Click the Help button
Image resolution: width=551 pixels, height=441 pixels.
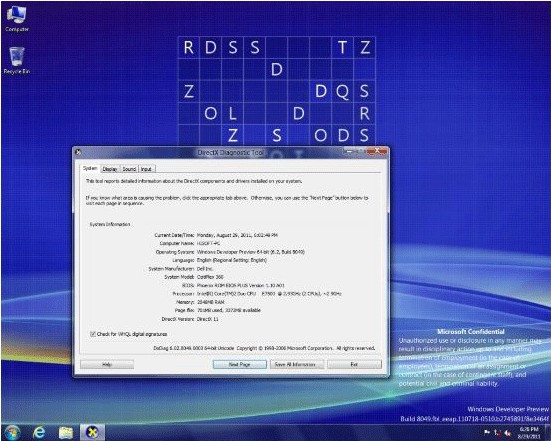[x=107, y=364]
